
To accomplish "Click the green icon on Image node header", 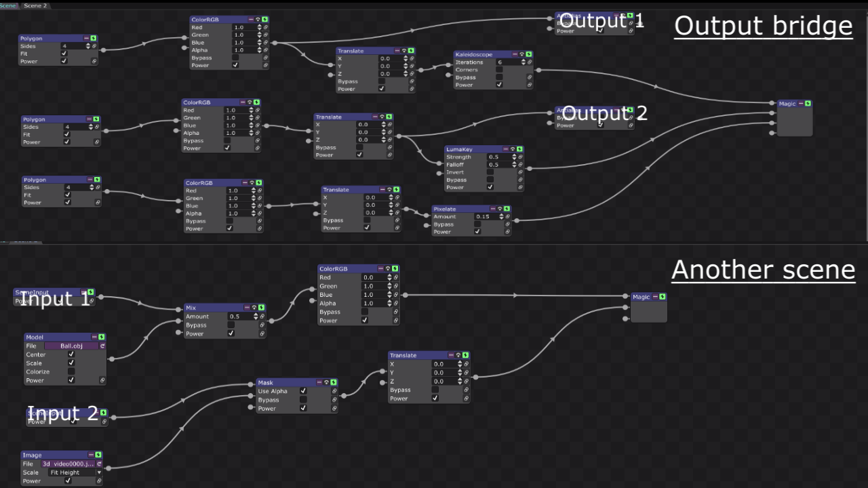I will coord(98,455).
